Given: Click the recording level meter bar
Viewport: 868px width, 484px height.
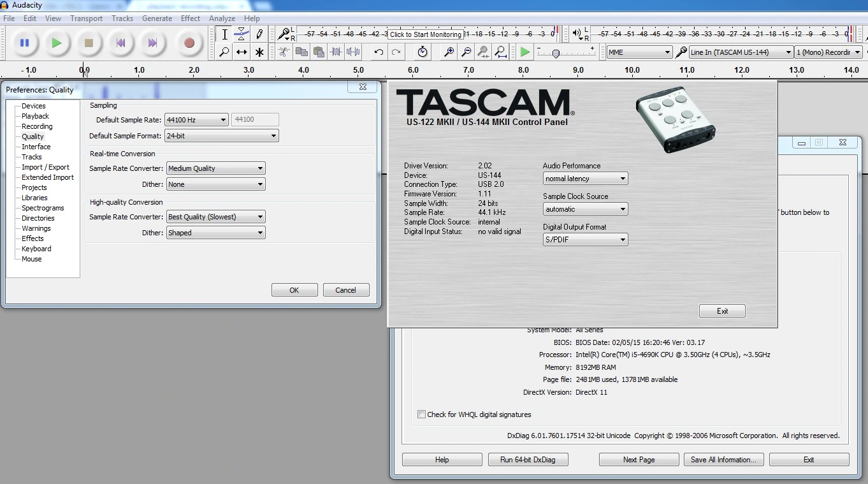Looking at the screenshot, I should click(428, 34).
